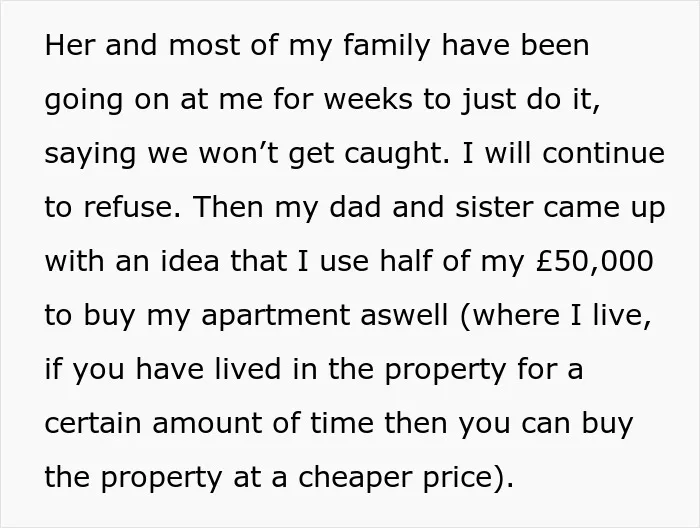This screenshot has height=528, width=700.
Task: Click the word "idea" in fifth line
Action: click(190, 260)
